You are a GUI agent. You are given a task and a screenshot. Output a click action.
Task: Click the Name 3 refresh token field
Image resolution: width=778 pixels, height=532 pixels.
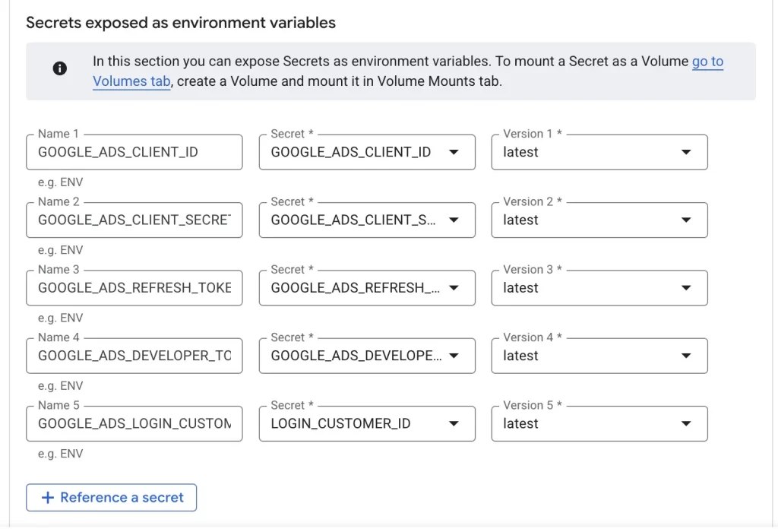click(x=134, y=288)
